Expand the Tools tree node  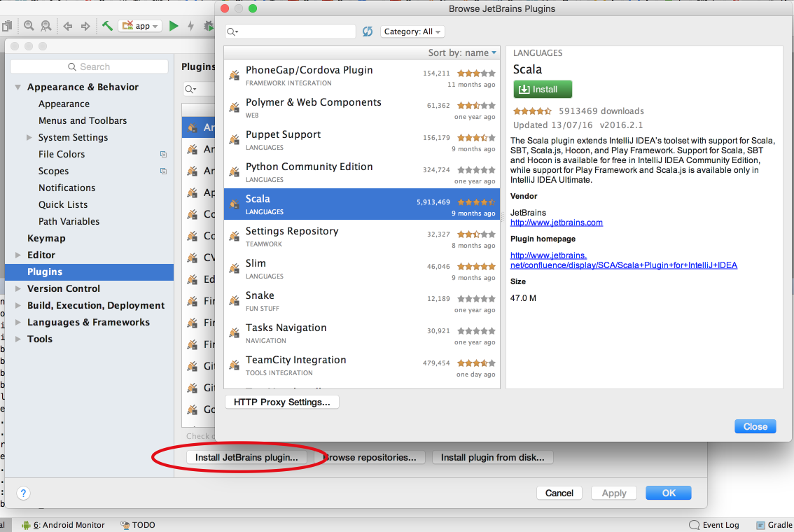coord(18,339)
